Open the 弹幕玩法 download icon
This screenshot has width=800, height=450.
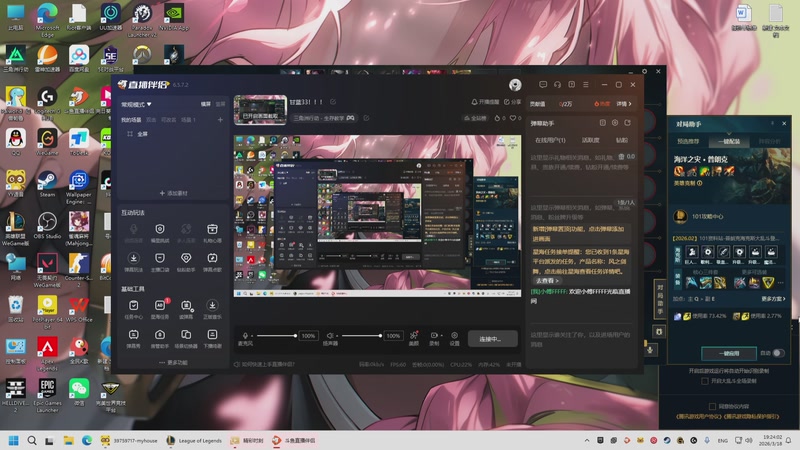pos(134,258)
